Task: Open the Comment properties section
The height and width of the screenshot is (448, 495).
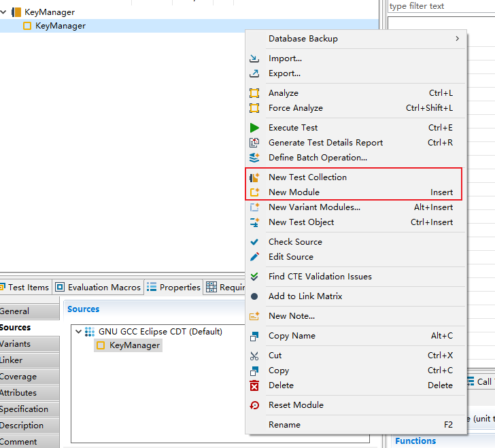Action: pyautogui.click(x=30, y=442)
